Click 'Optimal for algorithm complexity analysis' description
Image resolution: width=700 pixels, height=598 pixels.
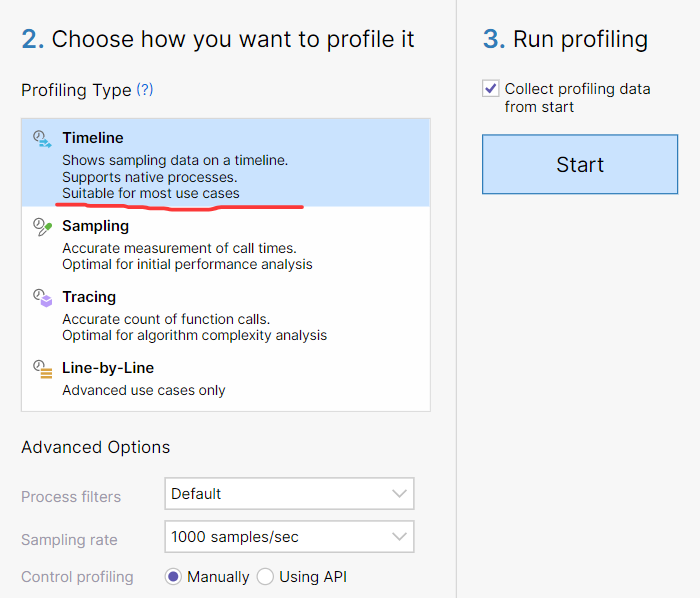tap(194, 336)
